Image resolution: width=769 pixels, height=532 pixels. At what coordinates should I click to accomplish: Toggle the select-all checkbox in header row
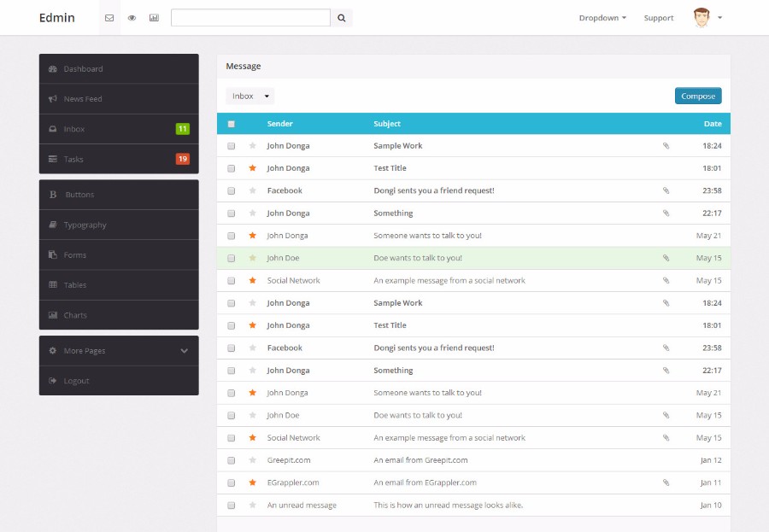tap(232, 124)
